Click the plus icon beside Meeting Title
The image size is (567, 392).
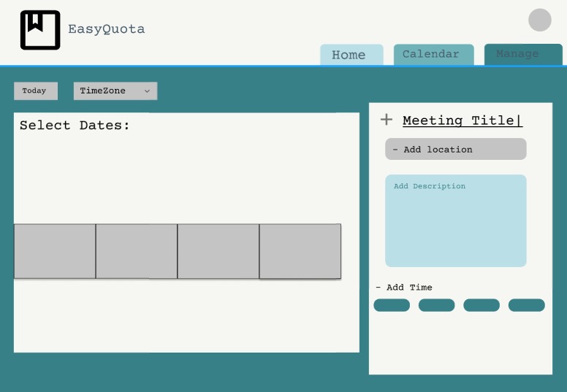point(387,120)
